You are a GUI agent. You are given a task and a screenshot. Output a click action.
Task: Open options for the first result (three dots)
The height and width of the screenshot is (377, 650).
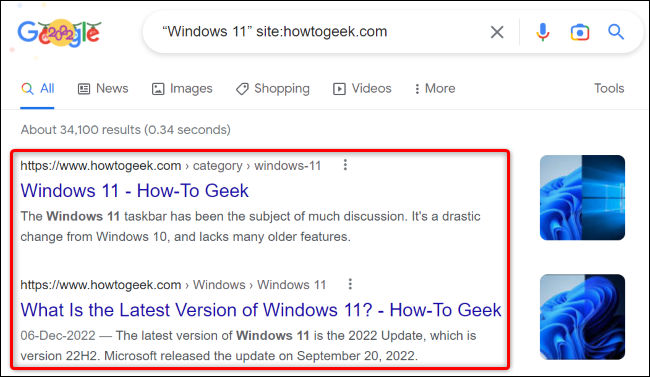click(345, 165)
